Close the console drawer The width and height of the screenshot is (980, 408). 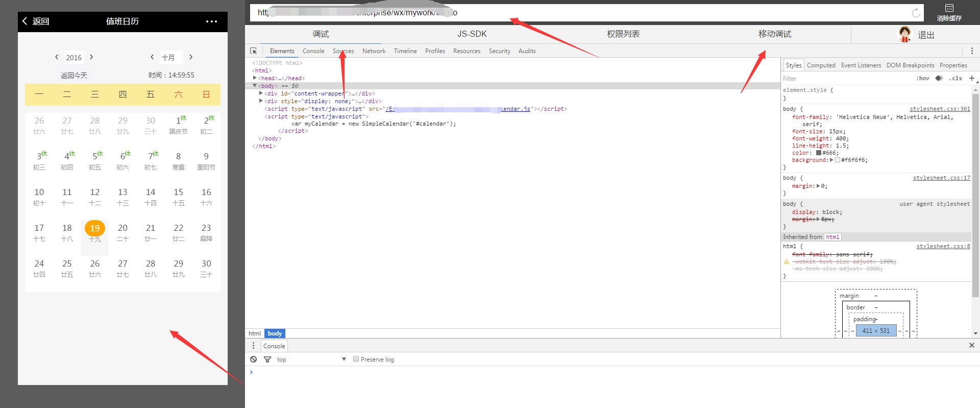coord(972,345)
